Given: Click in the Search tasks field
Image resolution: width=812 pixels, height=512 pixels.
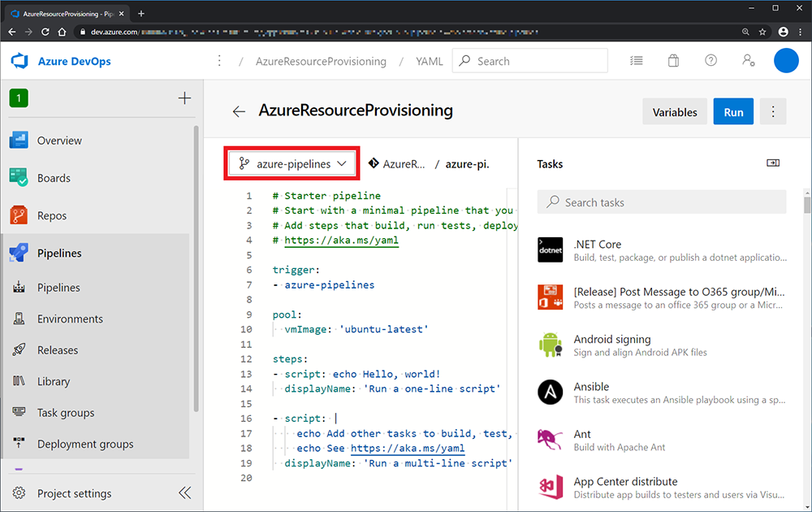Looking at the screenshot, I should 662,202.
